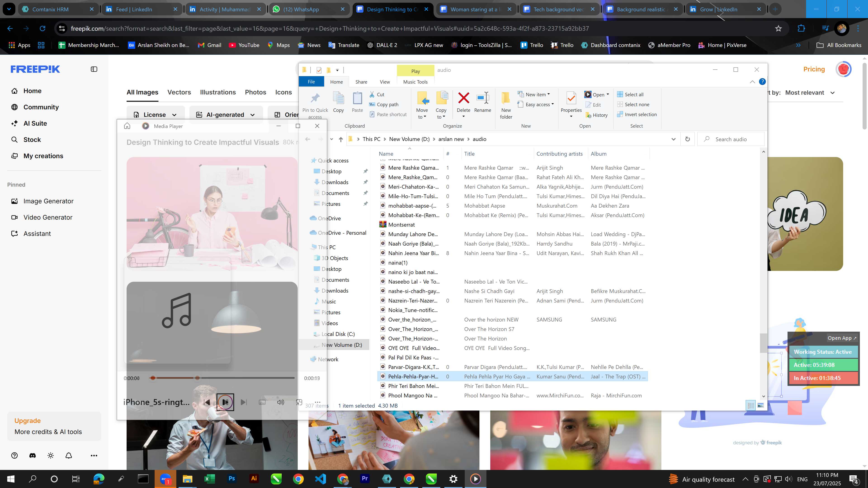Screen dimensions: 868x488
Task: Collapse the Explorer ribbon chevron
Action: (x=752, y=82)
